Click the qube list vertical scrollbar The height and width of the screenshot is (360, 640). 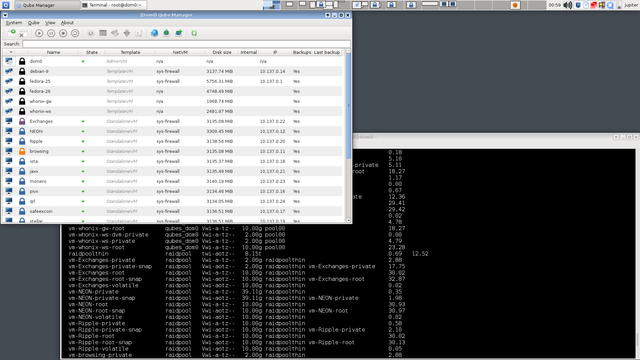348,106
